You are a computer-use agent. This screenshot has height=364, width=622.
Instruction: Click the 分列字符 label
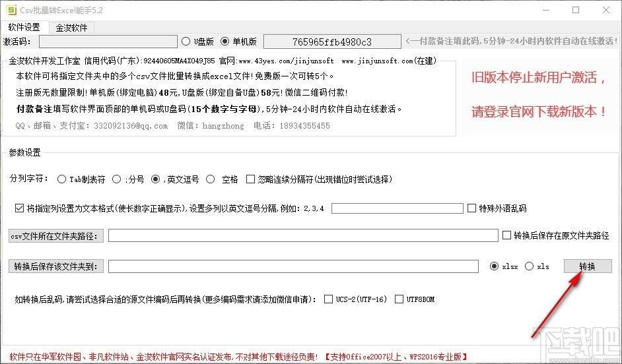(29, 179)
